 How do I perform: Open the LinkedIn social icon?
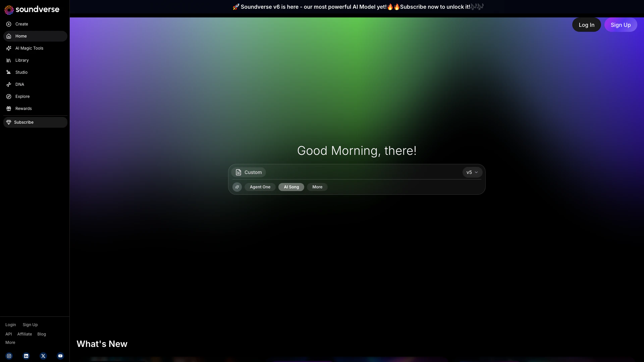[x=26, y=356]
